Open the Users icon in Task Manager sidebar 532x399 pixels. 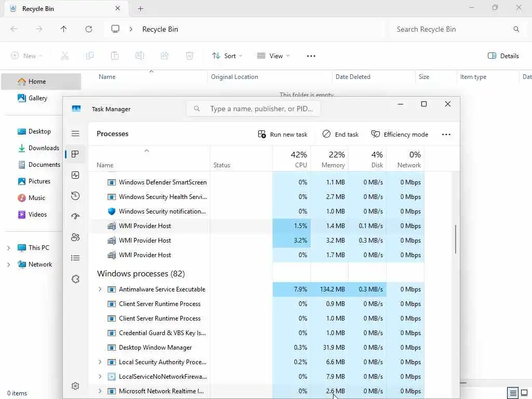coord(75,237)
